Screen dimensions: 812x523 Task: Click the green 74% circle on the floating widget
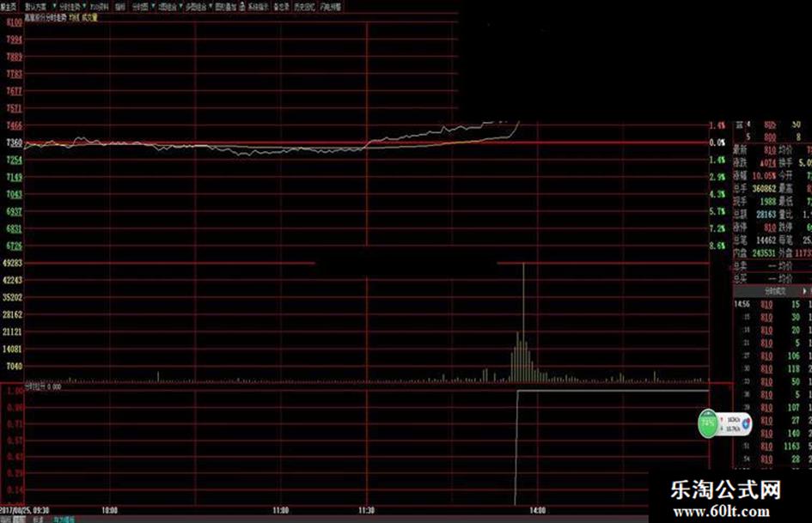[707, 423]
